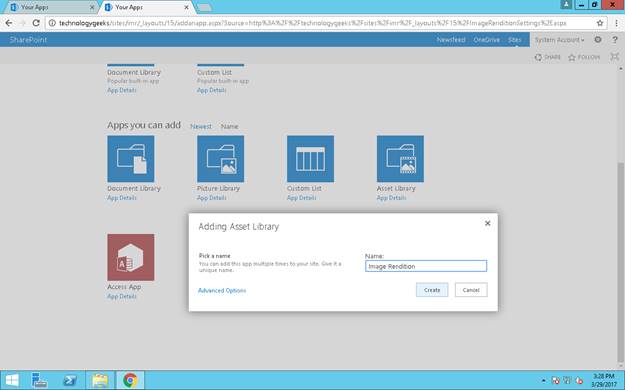Image resolution: width=625 pixels, height=390 pixels.
Task: Open Newsfeed in SharePoint top bar
Action: 451,40
